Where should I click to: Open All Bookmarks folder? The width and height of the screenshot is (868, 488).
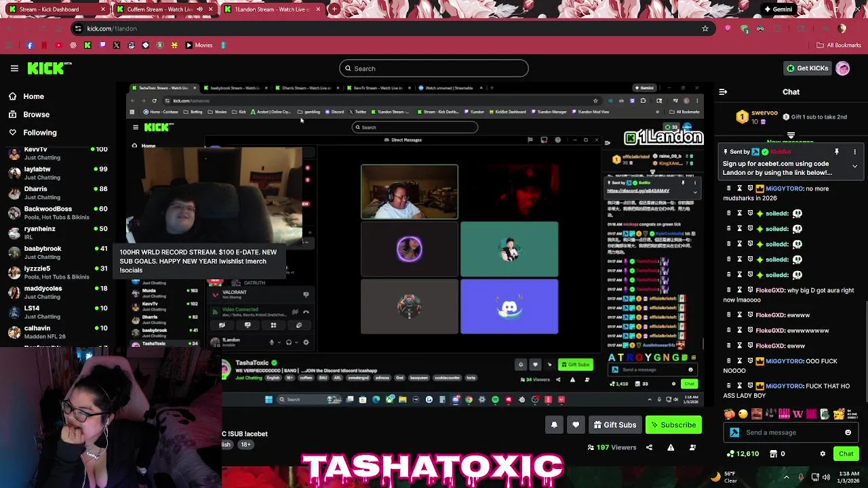(839, 45)
